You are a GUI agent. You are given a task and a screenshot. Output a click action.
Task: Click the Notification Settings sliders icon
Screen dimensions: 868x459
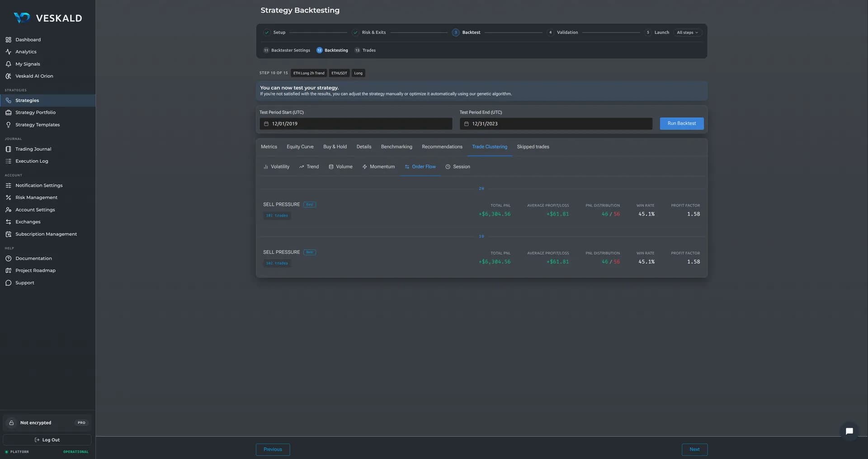tap(8, 185)
